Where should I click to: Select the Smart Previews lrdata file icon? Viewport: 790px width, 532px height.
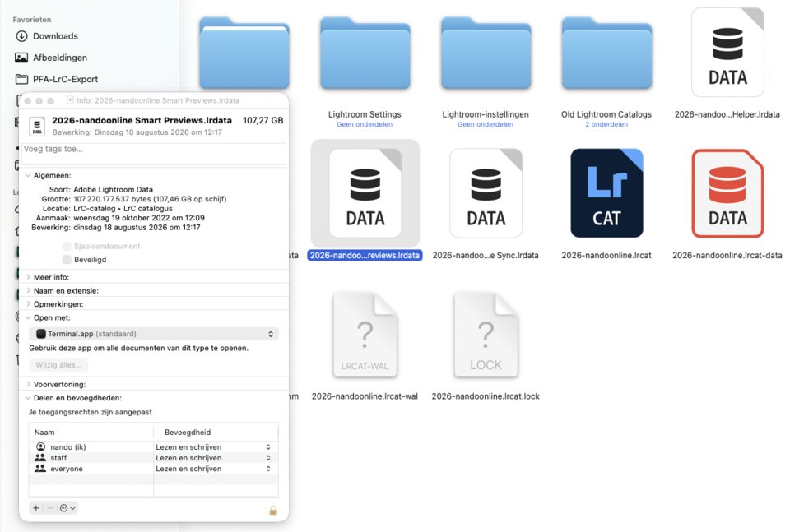pos(365,193)
